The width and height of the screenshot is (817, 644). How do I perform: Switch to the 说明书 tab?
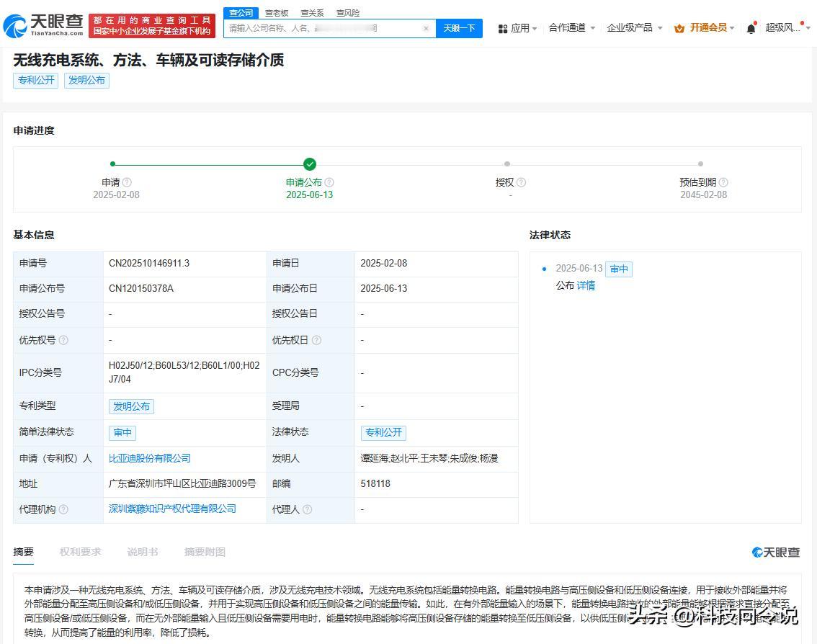(143, 552)
